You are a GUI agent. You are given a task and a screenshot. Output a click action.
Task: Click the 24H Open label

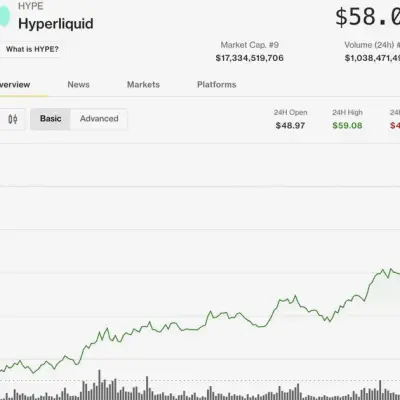[291, 113]
